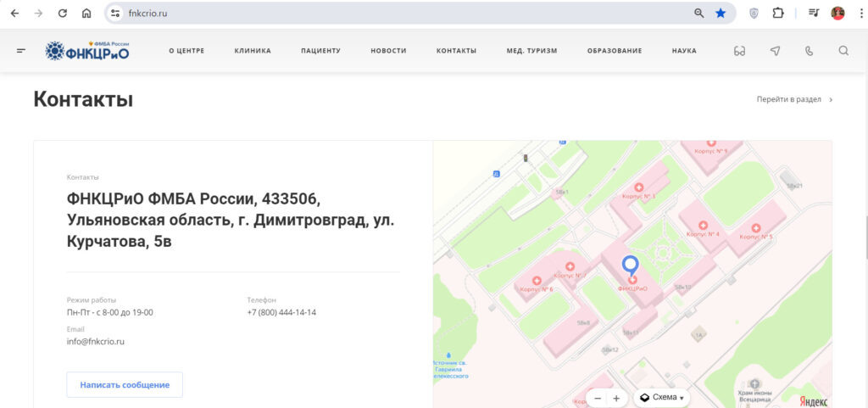Toggle the bookmark star for this page

(721, 14)
